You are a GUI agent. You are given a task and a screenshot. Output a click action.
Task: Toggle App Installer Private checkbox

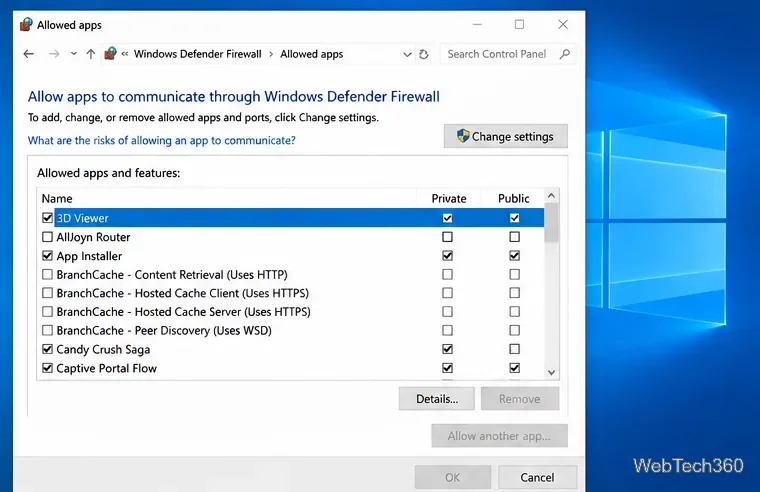(x=447, y=255)
